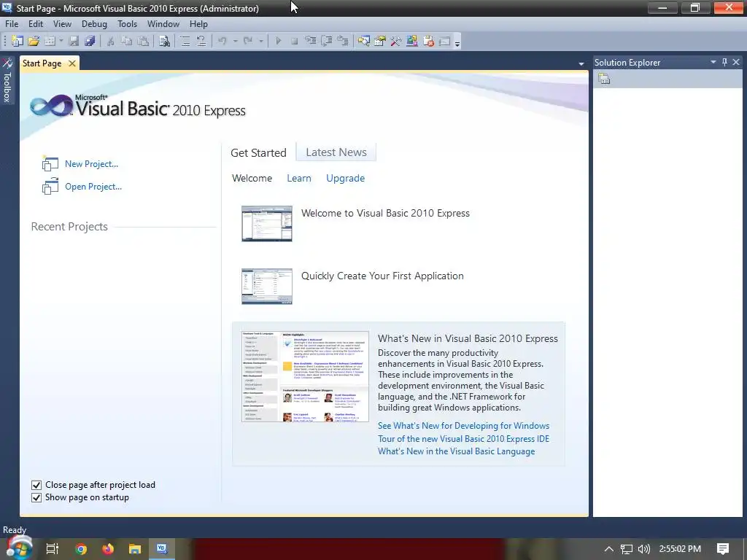The height and width of the screenshot is (560, 747).
Task: Open Tour of the new Visual Basic 2010 Express IDE
Action: [463, 438]
